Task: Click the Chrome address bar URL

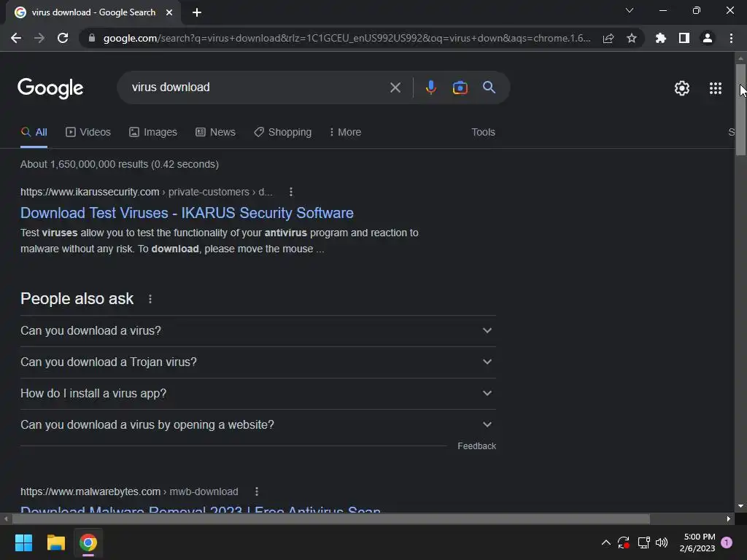Action: pyautogui.click(x=347, y=38)
